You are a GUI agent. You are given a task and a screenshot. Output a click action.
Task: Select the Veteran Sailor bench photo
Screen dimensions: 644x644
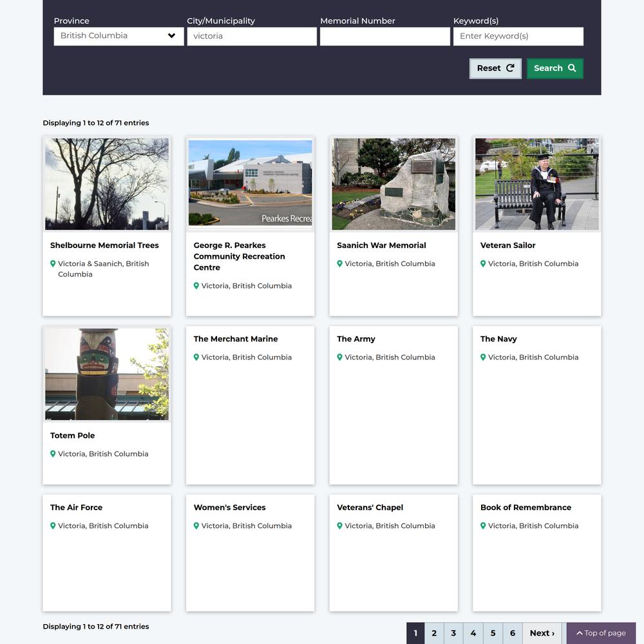(537, 184)
